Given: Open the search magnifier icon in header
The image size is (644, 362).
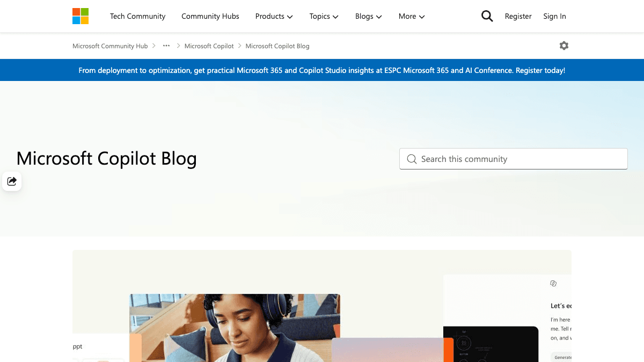Looking at the screenshot, I should click(487, 16).
